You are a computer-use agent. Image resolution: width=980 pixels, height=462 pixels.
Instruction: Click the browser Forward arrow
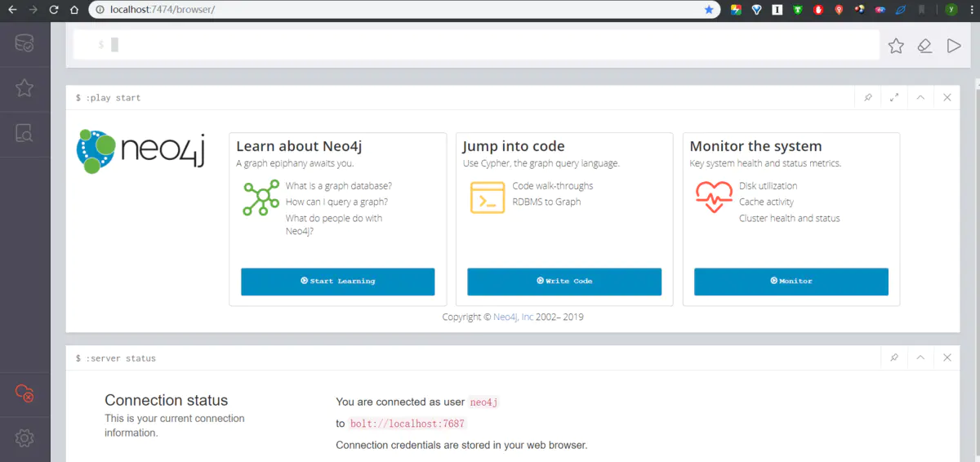[33, 10]
